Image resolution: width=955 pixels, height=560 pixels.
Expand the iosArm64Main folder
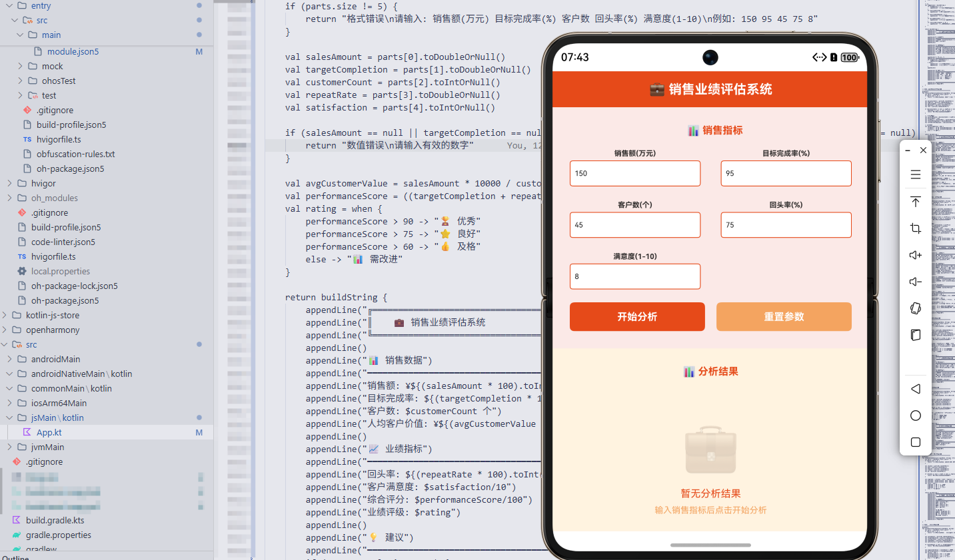click(9, 403)
